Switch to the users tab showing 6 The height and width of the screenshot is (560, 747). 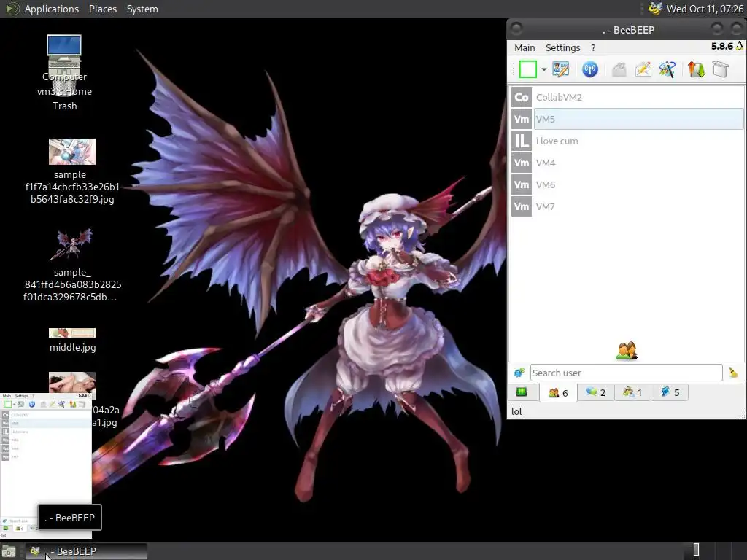pos(558,393)
